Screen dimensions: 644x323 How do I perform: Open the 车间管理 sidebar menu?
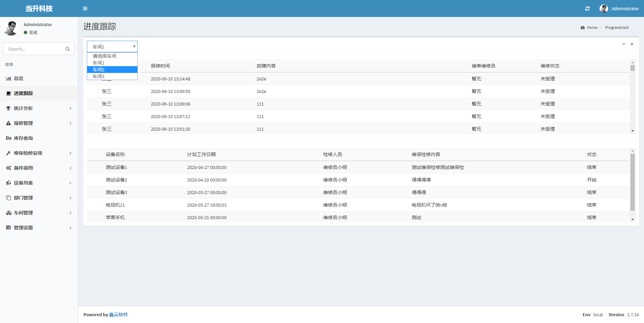(x=23, y=213)
